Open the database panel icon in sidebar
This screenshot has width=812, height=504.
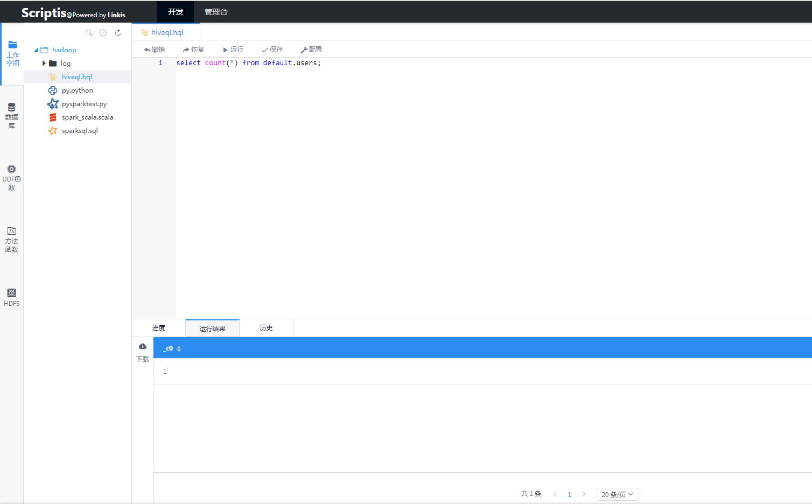click(11, 115)
